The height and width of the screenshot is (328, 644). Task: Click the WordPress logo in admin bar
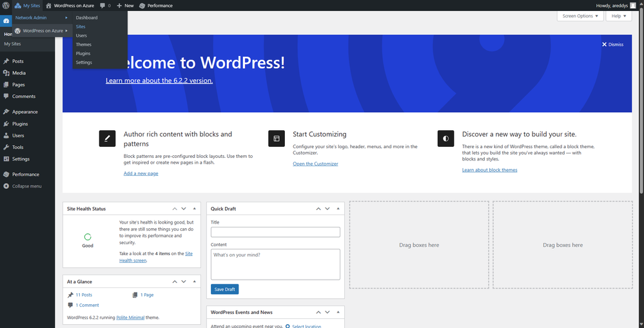[x=6, y=5]
